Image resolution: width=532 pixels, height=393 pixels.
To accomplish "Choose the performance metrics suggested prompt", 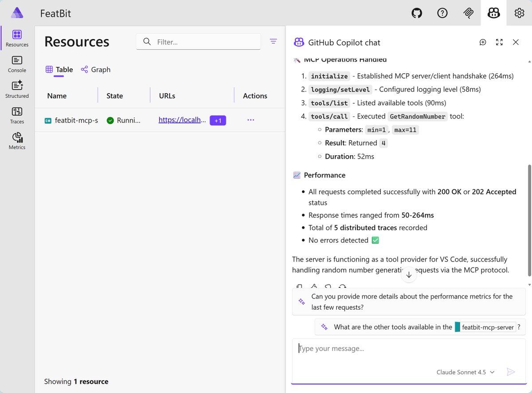I will pyautogui.click(x=409, y=302).
